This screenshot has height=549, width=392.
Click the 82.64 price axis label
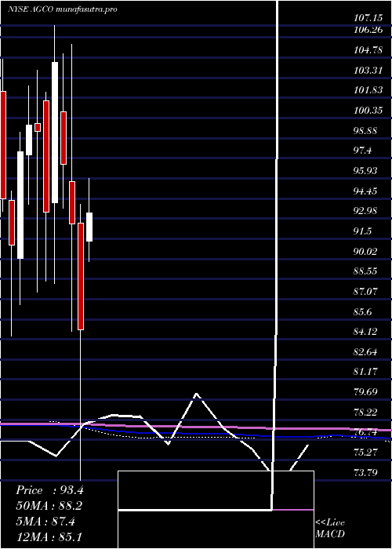pos(365,352)
